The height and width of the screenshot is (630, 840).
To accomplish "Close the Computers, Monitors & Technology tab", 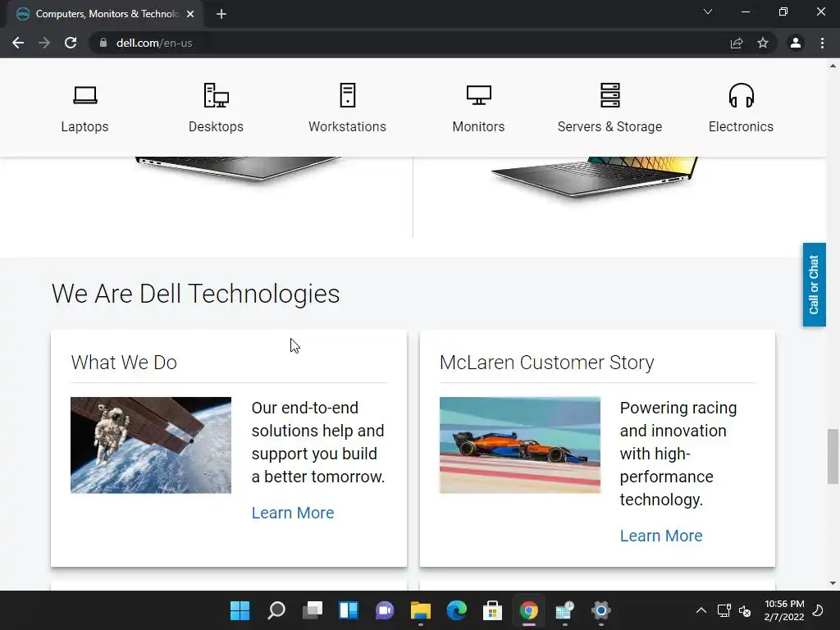I will pos(190,14).
